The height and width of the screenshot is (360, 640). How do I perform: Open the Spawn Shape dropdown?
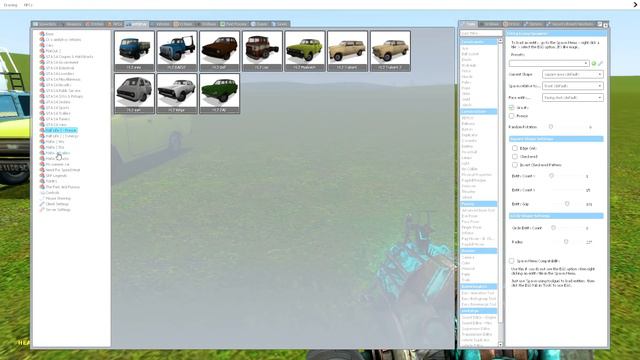pyautogui.click(x=573, y=75)
